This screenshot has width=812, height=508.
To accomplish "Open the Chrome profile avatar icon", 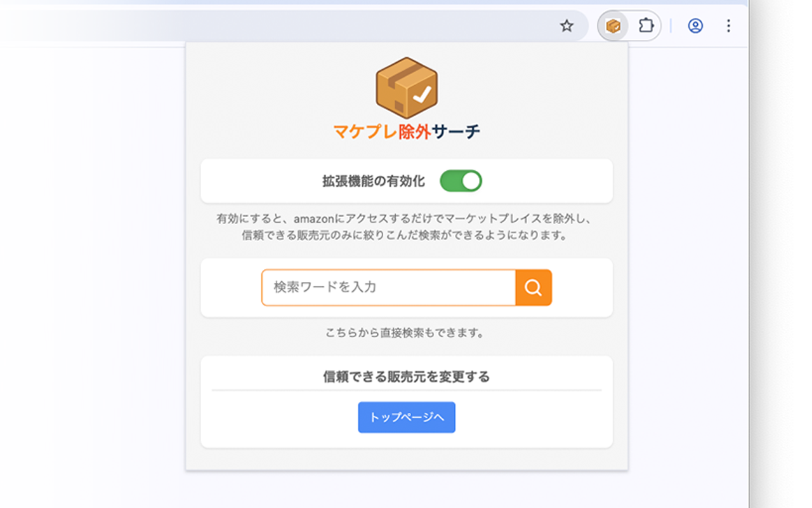I will pyautogui.click(x=695, y=26).
